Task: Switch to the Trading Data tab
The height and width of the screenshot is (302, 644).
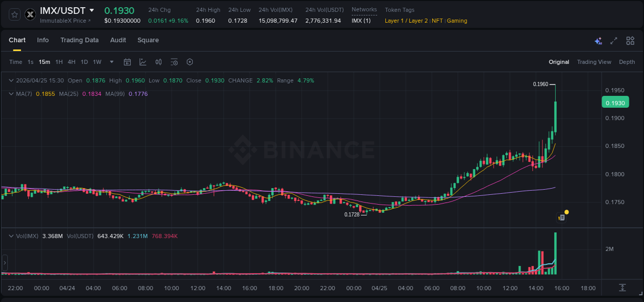Action: pos(79,40)
